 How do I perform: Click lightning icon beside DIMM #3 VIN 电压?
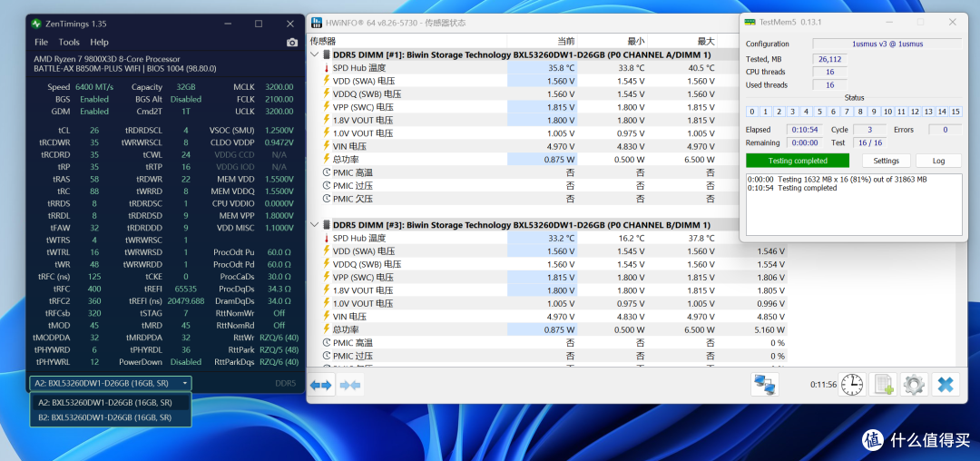pyautogui.click(x=327, y=317)
